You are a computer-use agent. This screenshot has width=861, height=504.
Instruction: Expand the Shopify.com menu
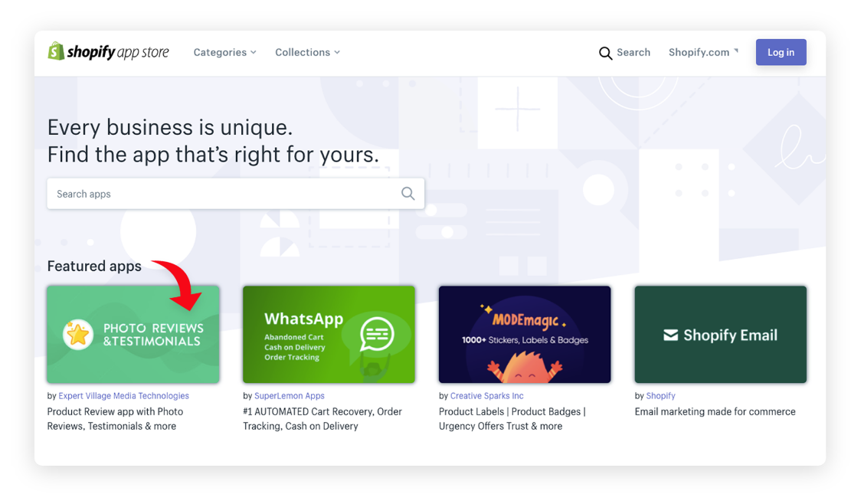703,52
